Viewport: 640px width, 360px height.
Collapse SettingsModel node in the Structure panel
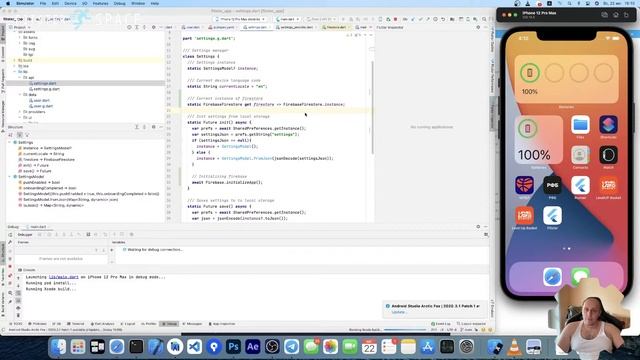click(10, 177)
